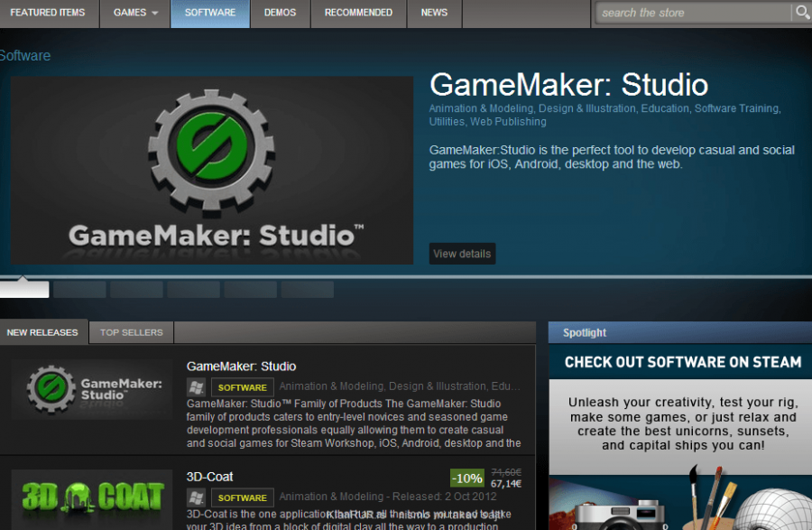Go to the Recommended store page
The width and height of the screenshot is (812, 530).
pos(358,13)
